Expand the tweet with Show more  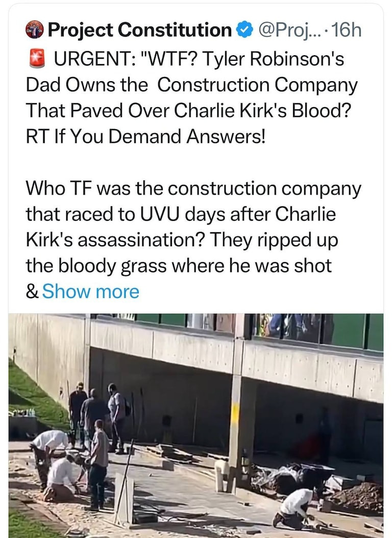pyautogui.click(x=90, y=292)
